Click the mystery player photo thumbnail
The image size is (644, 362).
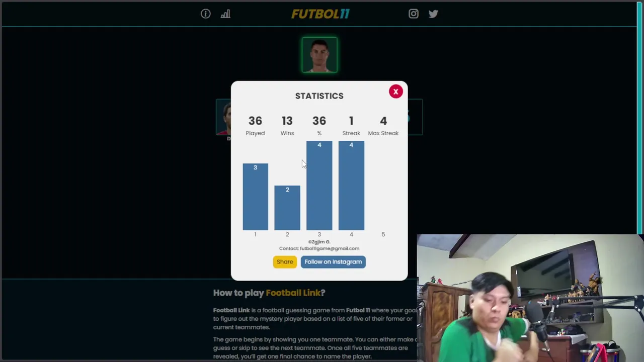coord(319,55)
